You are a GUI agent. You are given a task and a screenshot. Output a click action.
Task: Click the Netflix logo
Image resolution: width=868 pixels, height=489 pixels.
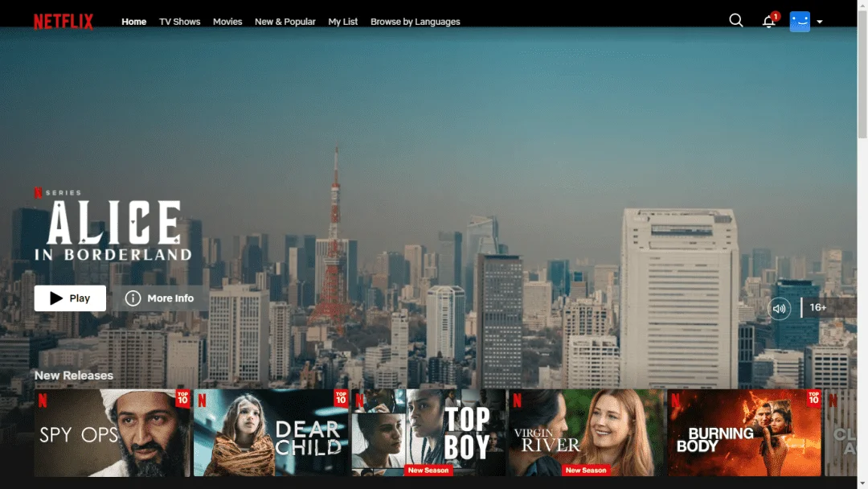[x=63, y=22]
